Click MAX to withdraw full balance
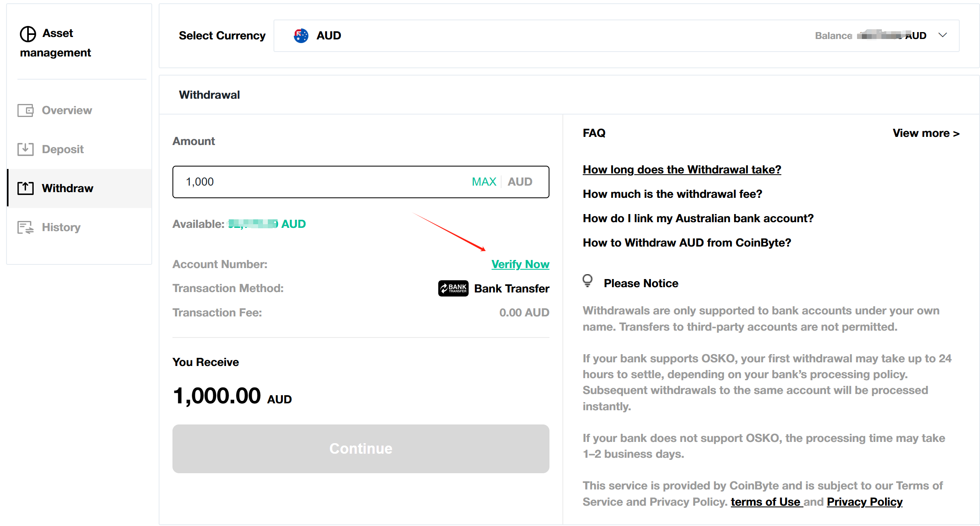Viewport: 980px width, 526px height. 484,182
